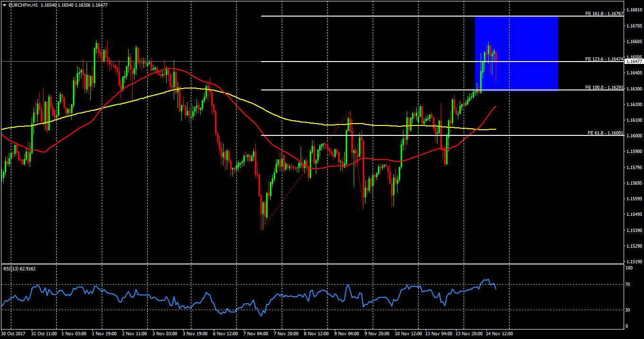Click the 1.16810 price scale label

coord(634,9)
